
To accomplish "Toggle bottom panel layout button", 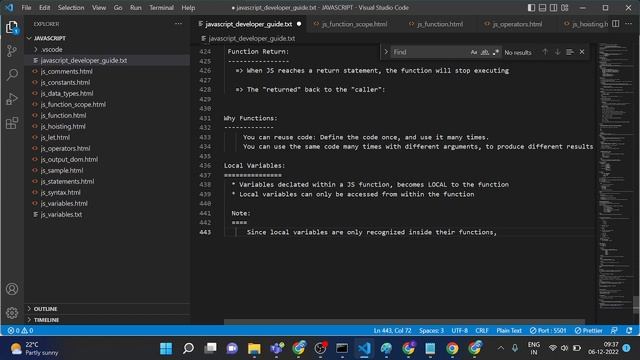I will (x=542, y=8).
